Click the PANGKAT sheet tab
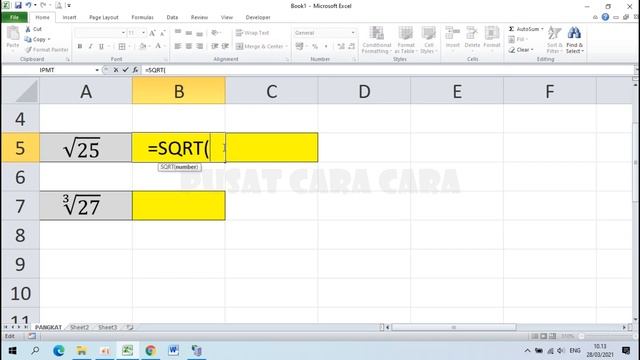This screenshot has width=640, height=360. [48, 327]
